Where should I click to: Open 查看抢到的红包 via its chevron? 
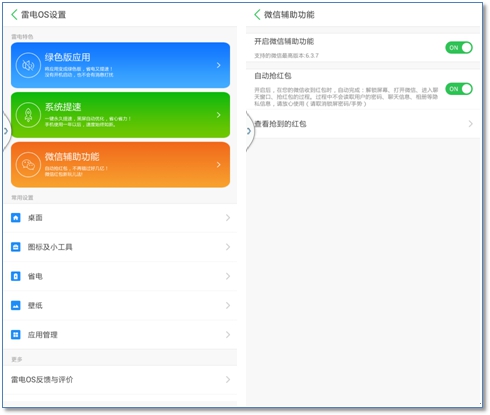470,124
